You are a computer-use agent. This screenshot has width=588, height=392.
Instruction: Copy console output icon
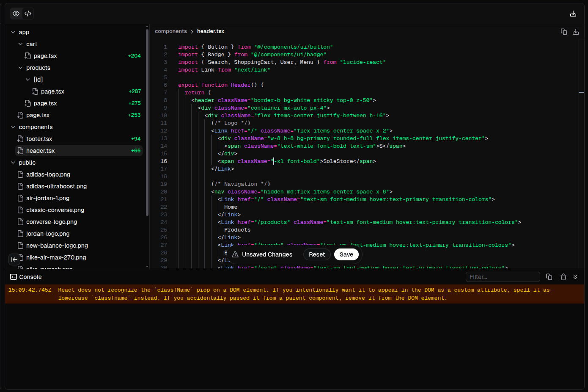click(x=549, y=277)
